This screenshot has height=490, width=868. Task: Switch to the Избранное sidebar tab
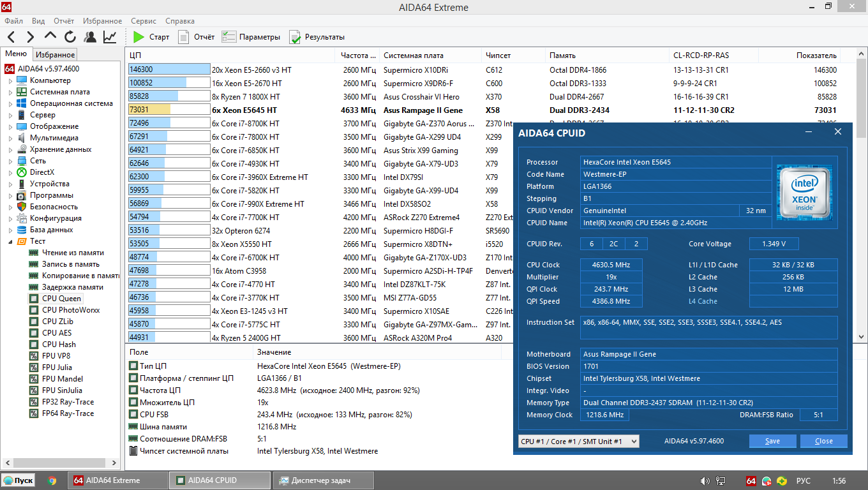click(x=55, y=55)
